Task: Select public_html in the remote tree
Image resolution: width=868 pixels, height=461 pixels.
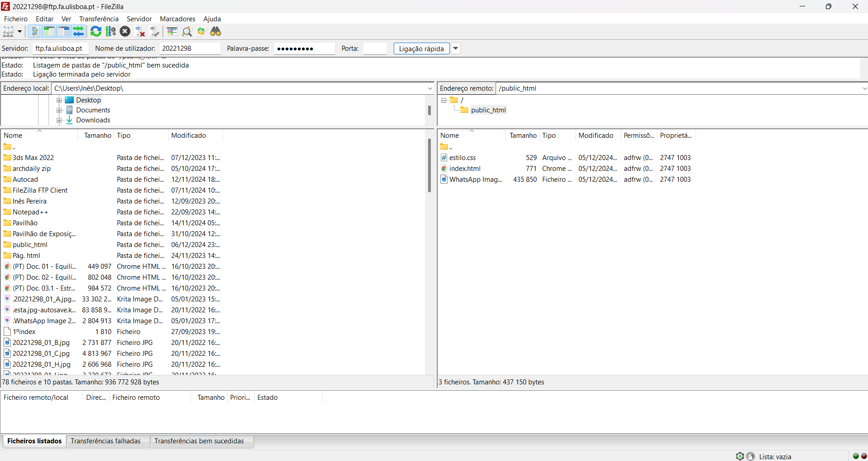Action: point(488,110)
